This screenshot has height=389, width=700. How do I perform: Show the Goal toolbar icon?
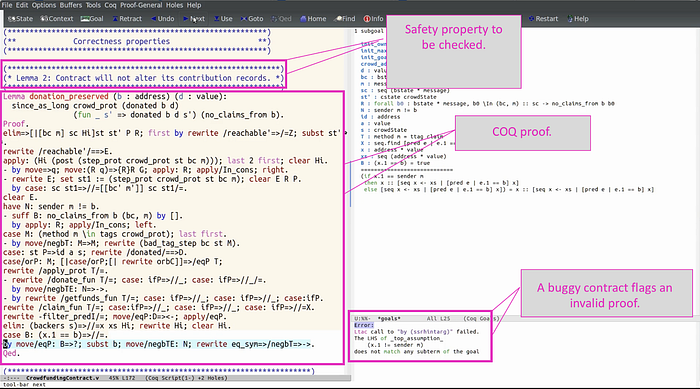coord(92,19)
